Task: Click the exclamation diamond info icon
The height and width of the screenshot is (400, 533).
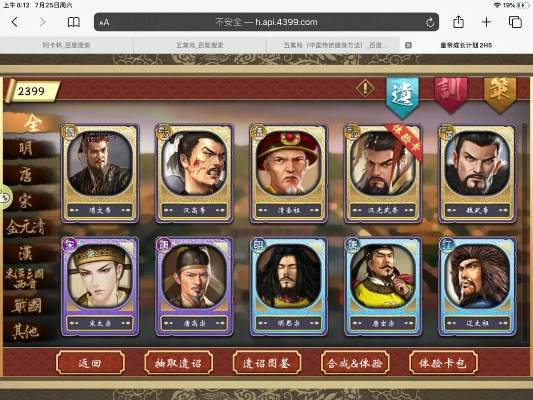Action: click(365, 88)
